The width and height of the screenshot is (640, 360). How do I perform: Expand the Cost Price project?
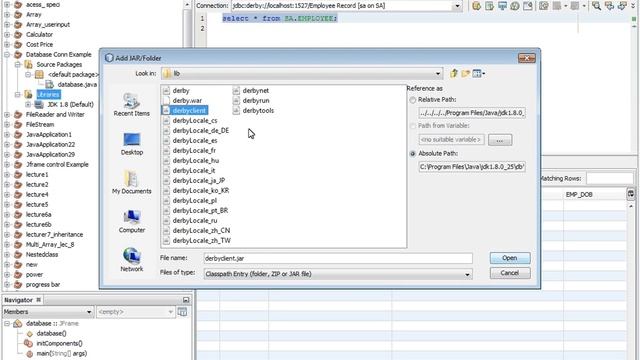[7, 44]
